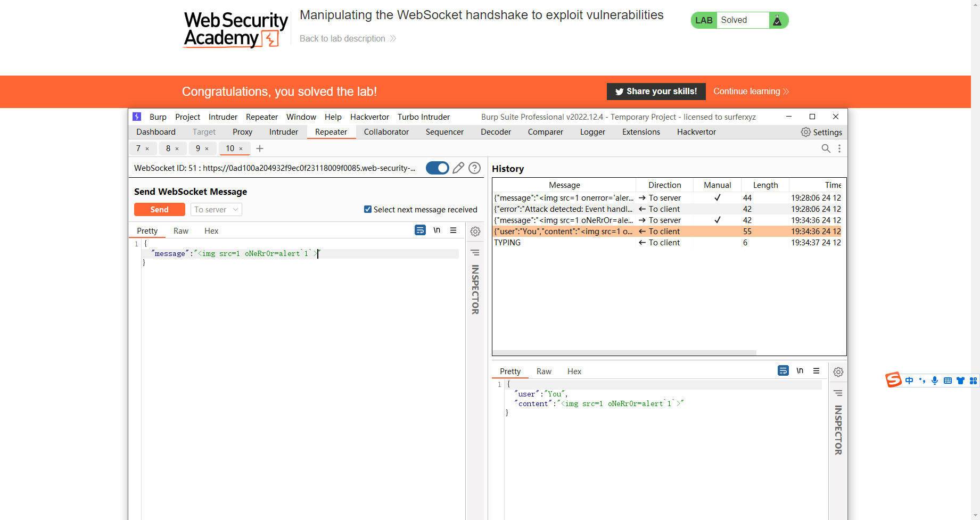Screen dimensions: 980x520
Task: Click the Send button
Action: [159, 209]
